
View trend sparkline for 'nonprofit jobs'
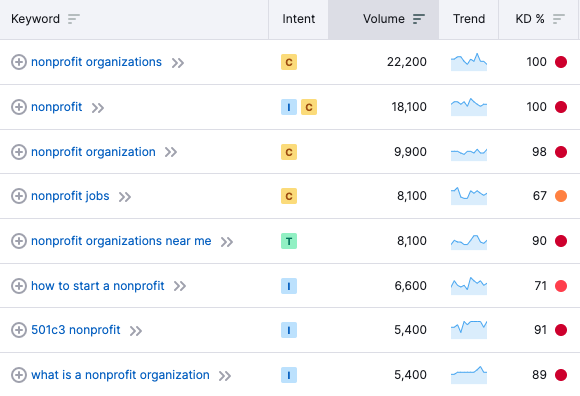point(469,196)
